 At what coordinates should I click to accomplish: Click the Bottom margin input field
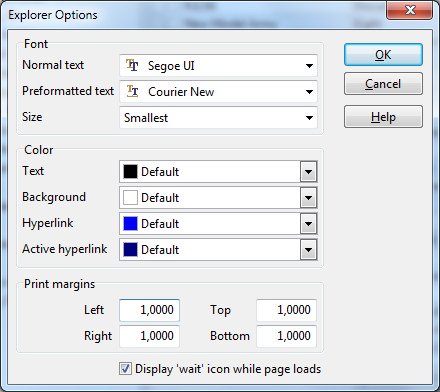(286, 336)
